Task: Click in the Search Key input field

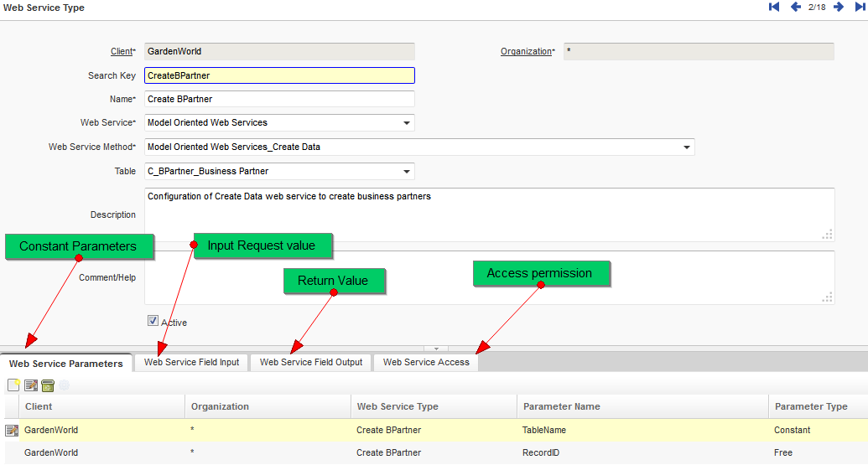Action: (279, 75)
